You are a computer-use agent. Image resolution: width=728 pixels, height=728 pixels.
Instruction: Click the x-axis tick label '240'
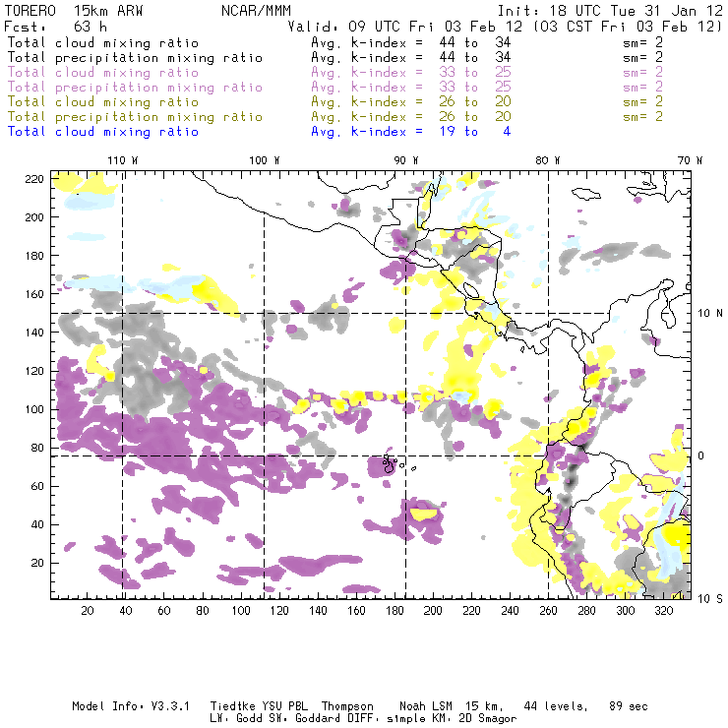tap(510, 611)
